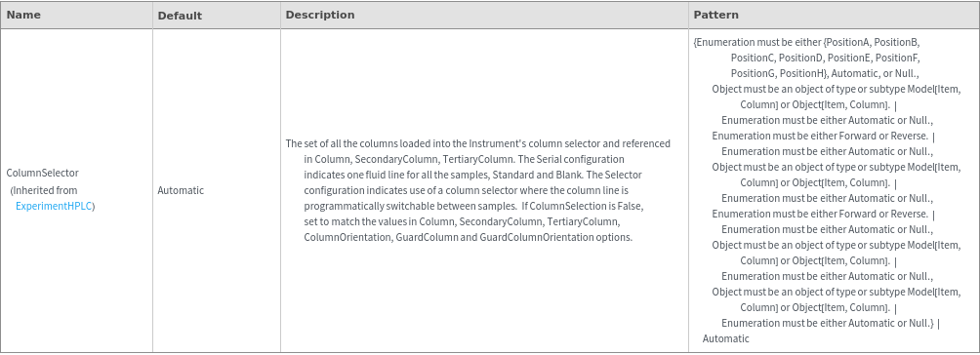Click the final 'Automatic' text in Pattern
980x355 pixels.
[x=725, y=338]
